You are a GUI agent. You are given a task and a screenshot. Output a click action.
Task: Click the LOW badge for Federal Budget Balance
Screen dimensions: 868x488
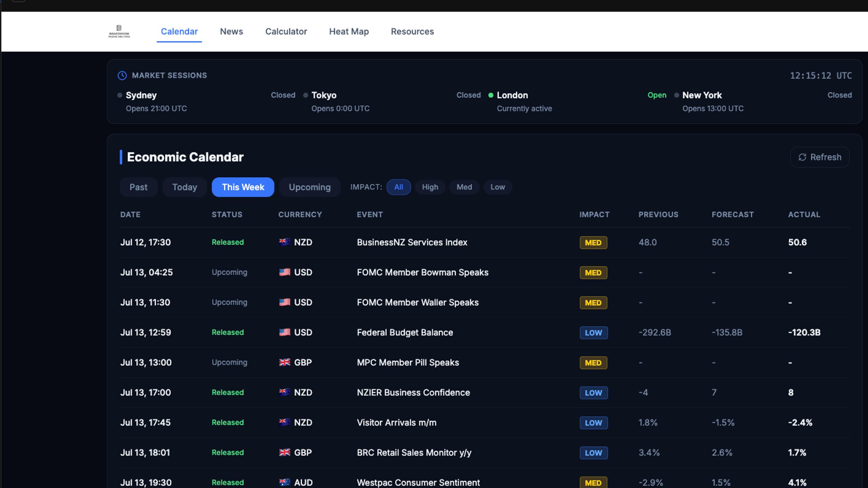593,333
